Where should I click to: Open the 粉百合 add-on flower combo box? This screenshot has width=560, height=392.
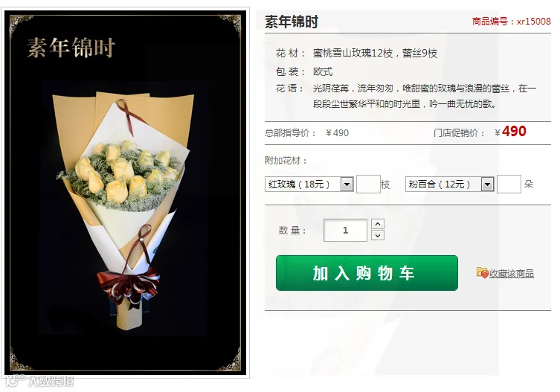coord(450,184)
